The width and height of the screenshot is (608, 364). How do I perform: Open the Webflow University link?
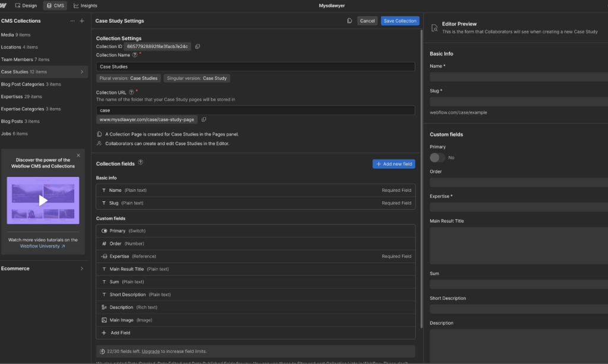(x=42, y=246)
